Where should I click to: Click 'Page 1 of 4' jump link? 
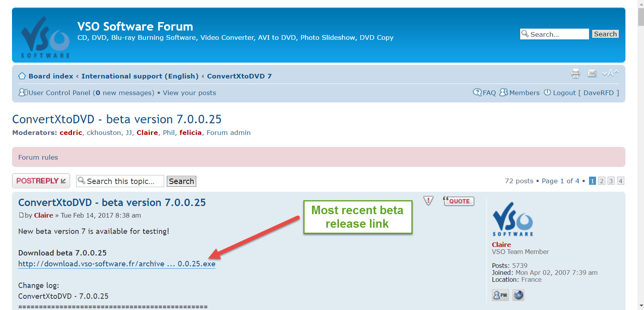[560, 181]
